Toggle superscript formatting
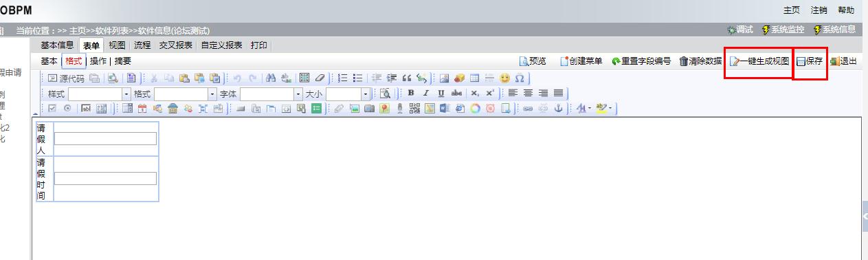This screenshot has width=868, height=260. [x=489, y=93]
